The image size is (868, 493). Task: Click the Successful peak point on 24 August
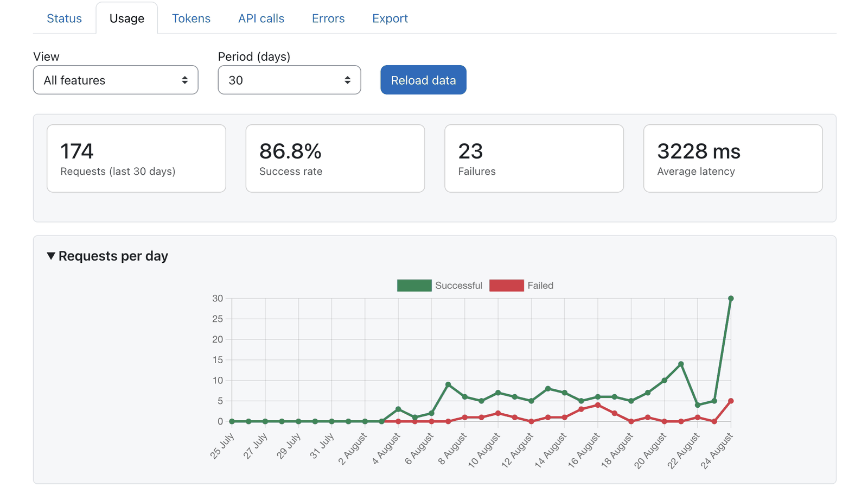click(x=731, y=299)
